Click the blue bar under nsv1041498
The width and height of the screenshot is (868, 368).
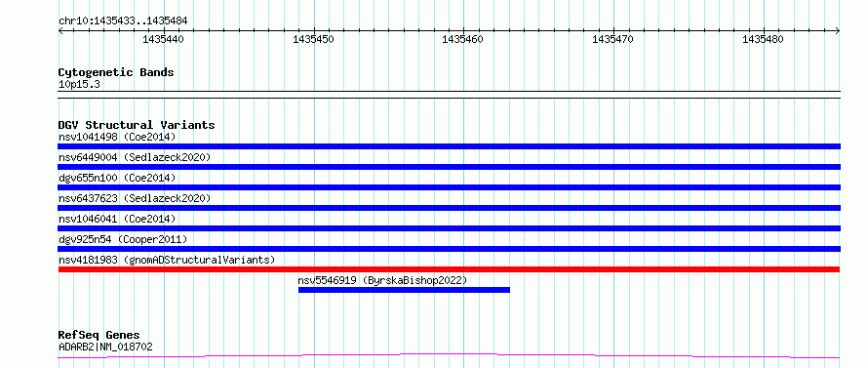pyautogui.click(x=449, y=146)
